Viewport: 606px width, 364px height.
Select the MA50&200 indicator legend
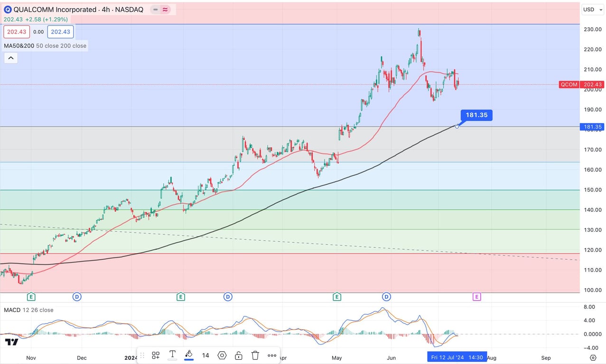pyautogui.click(x=45, y=46)
